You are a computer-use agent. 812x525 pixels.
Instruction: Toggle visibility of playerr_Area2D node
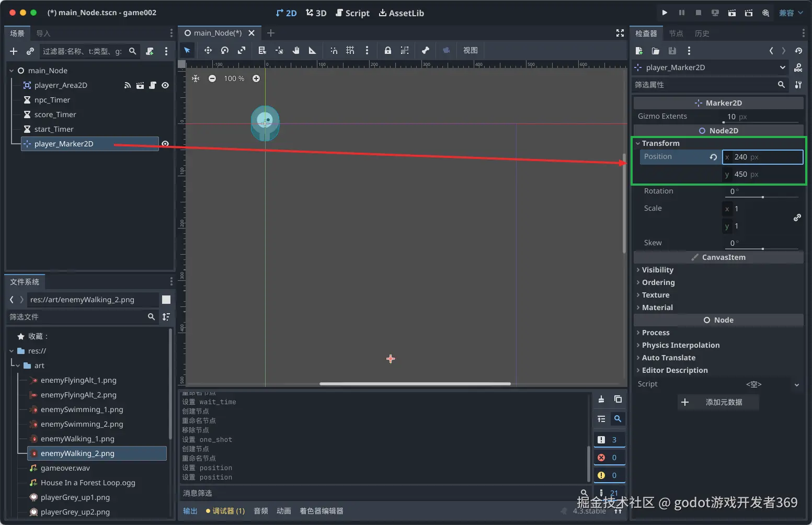click(x=165, y=85)
